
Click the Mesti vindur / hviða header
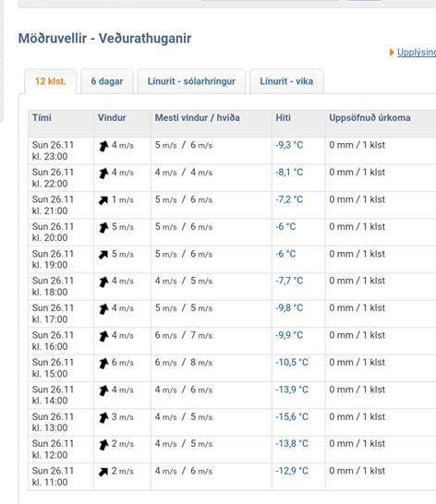pos(198,117)
